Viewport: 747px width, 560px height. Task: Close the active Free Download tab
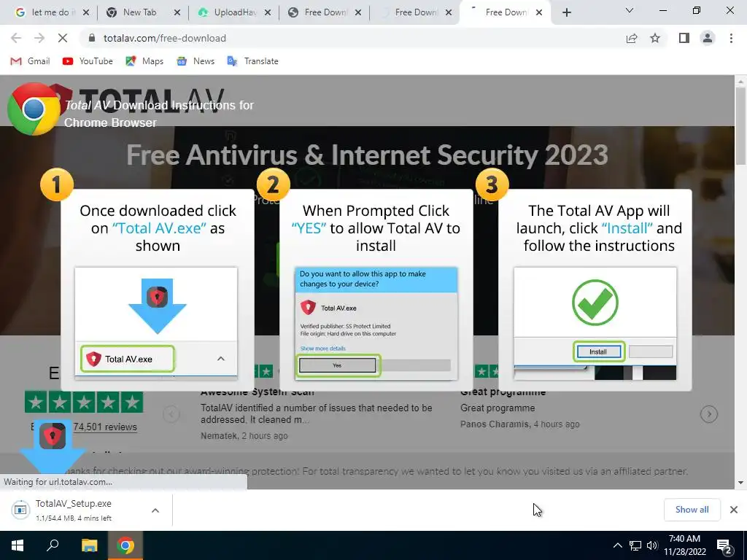coord(539,13)
